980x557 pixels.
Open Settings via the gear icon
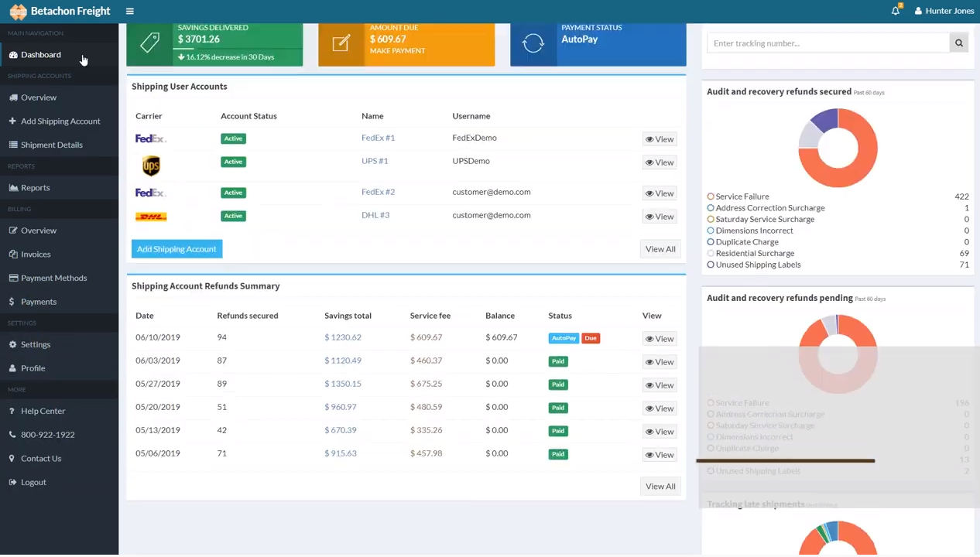click(13, 344)
